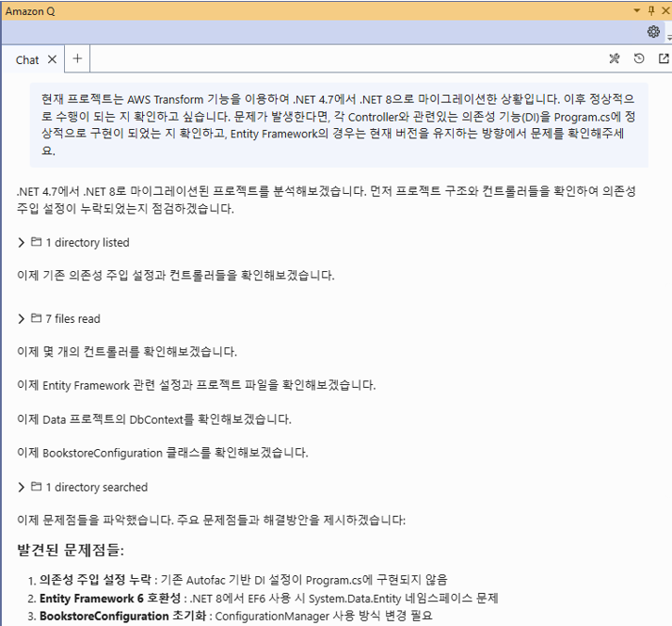This screenshot has width=672, height=626.
Task: Expand '1 directory listed' chevron
Action: tap(21, 243)
